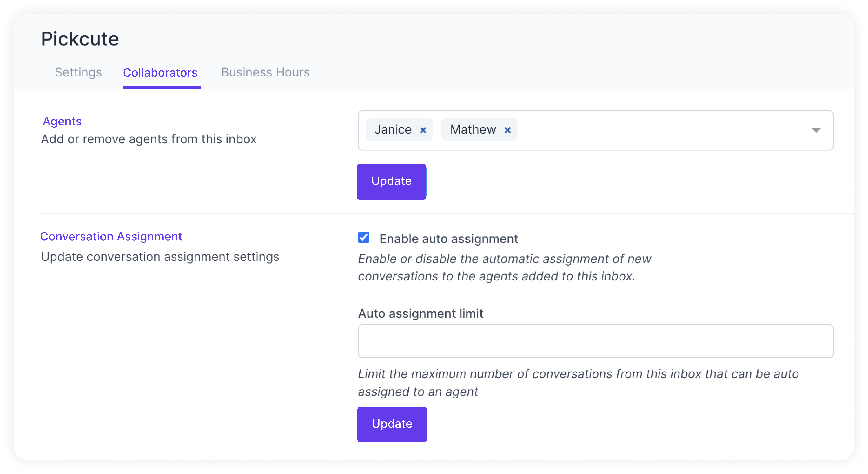Click 'Add or remove agents from this inbox' text
The image size is (868, 474).
click(x=149, y=139)
